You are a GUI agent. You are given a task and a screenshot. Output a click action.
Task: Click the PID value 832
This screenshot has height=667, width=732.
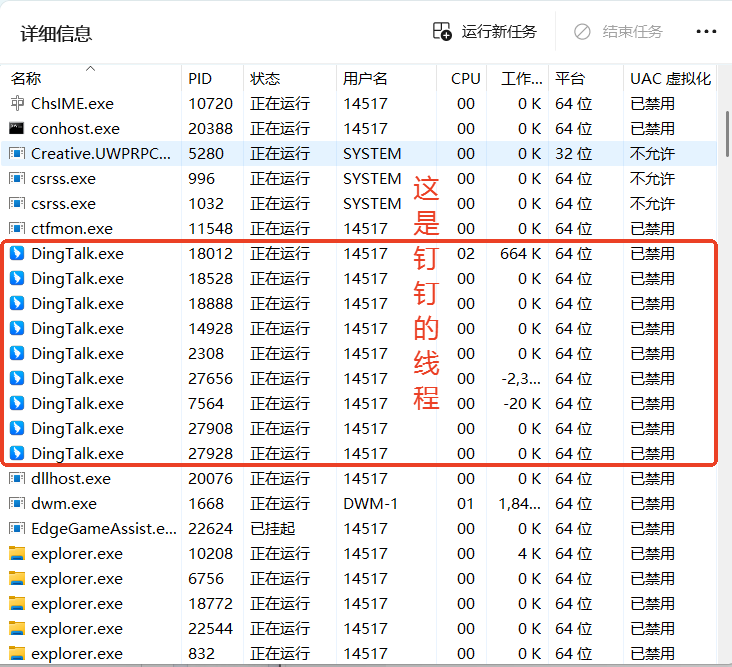201,654
